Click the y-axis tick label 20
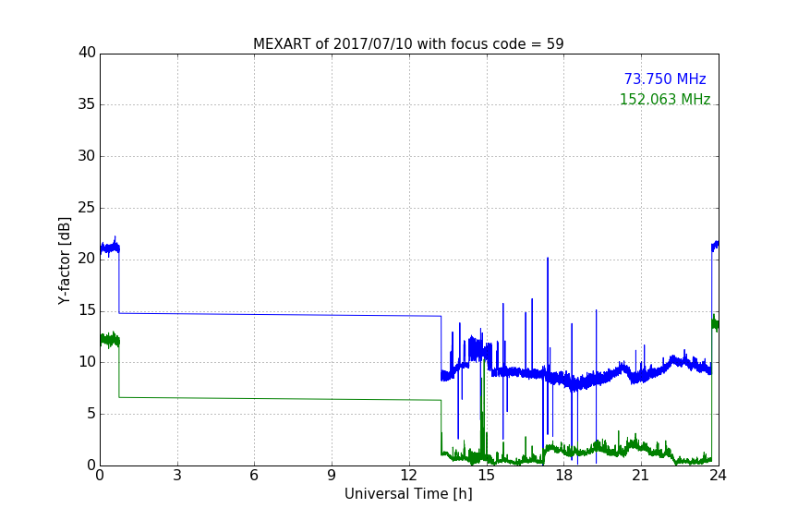The height and width of the screenshot is (532, 798). [x=87, y=260]
